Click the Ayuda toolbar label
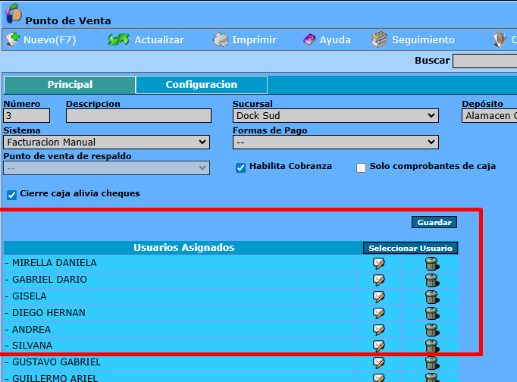This screenshot has height=382, width=517. 335,40
